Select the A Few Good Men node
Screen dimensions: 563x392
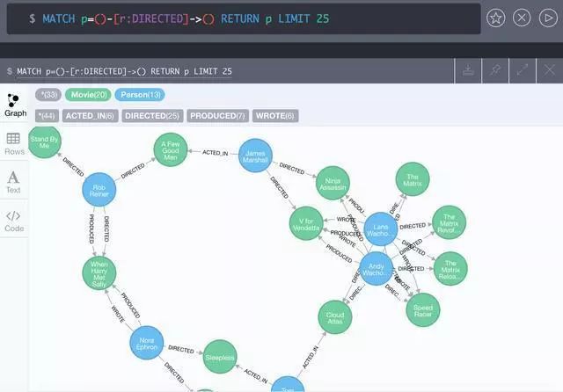click(x=171, y=150)
